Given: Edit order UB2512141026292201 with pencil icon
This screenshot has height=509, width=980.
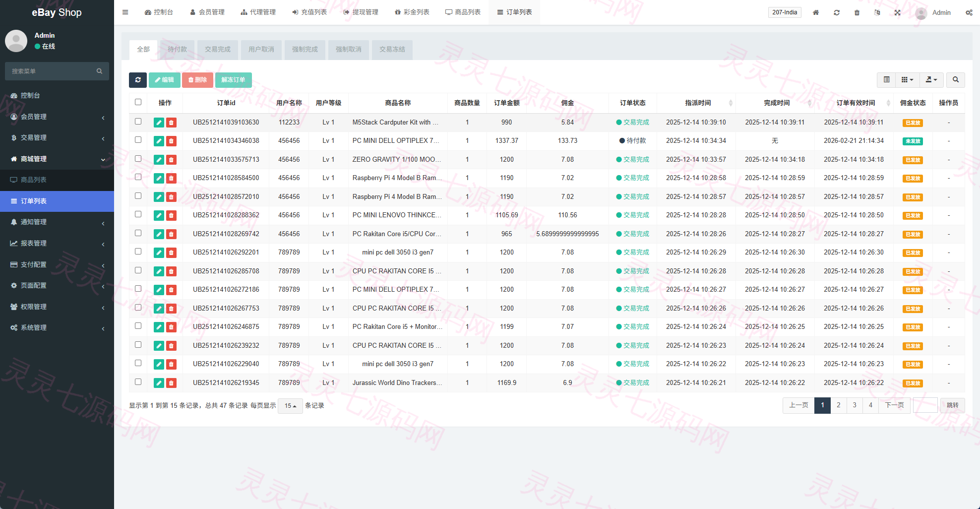Looking at the screenshot, I should (x=159, y=253).
